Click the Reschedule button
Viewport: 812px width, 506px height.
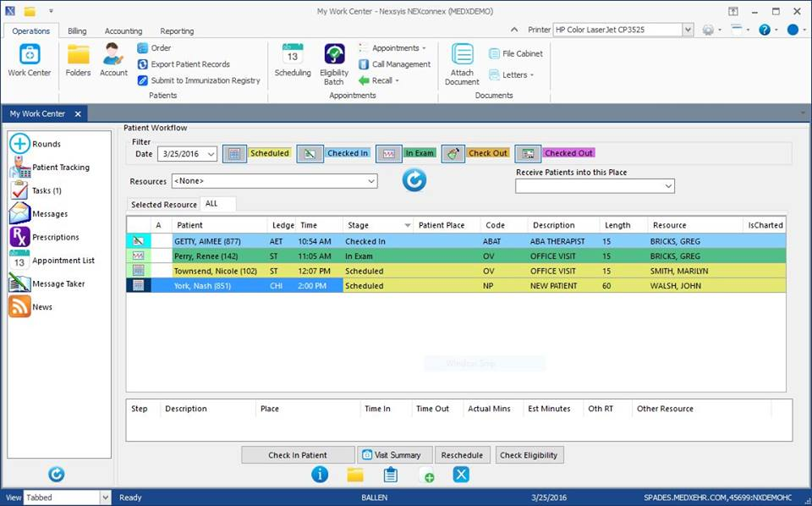463,454
